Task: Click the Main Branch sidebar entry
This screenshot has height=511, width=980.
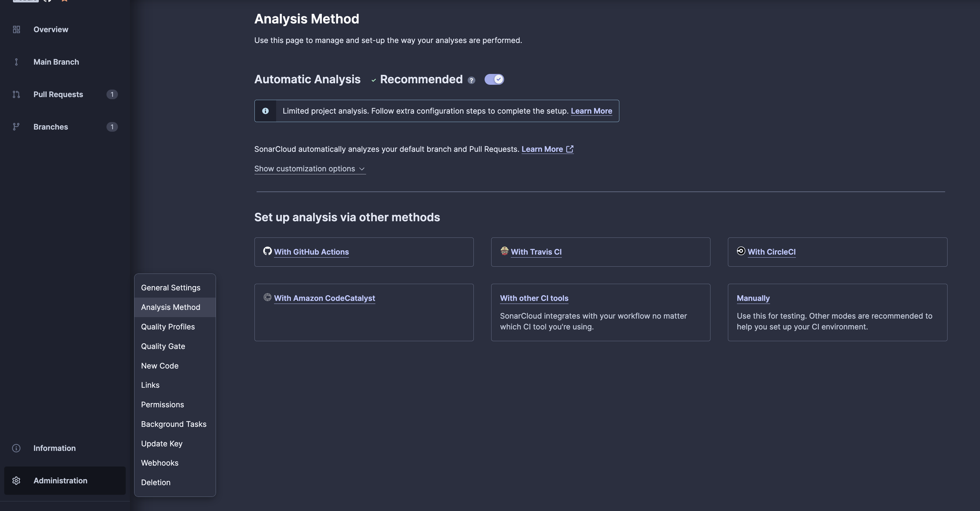Action: (x=56, y=62)
